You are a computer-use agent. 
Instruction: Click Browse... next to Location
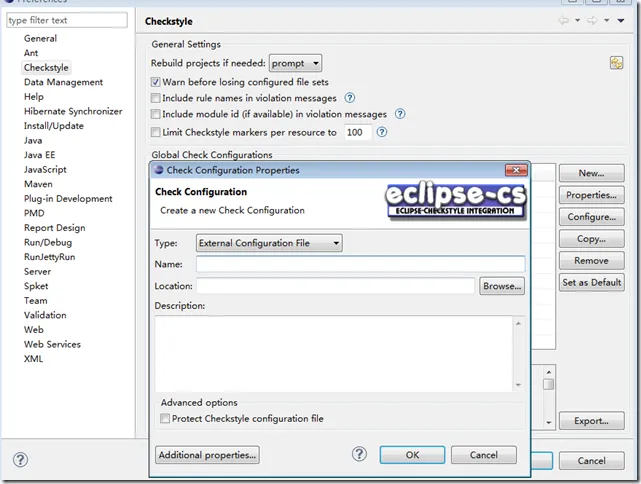tap(502, 286)
